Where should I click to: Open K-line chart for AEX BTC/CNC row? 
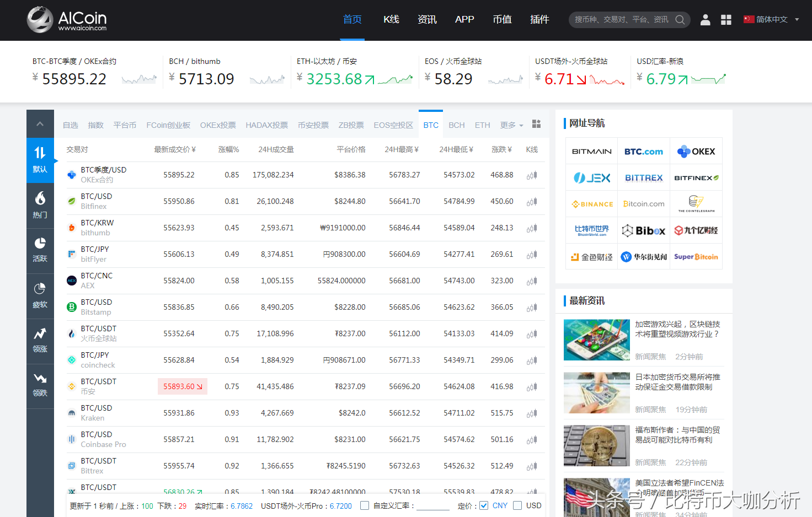point(532,281)
